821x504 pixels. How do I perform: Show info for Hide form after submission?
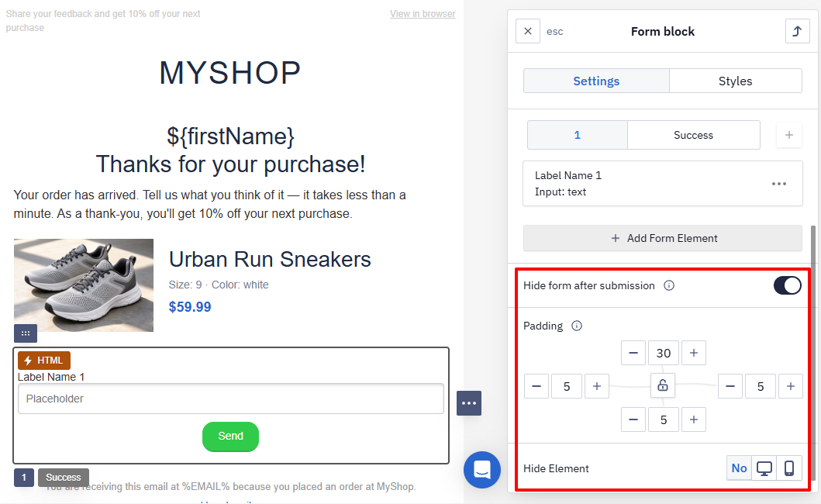tap(669, 285)
